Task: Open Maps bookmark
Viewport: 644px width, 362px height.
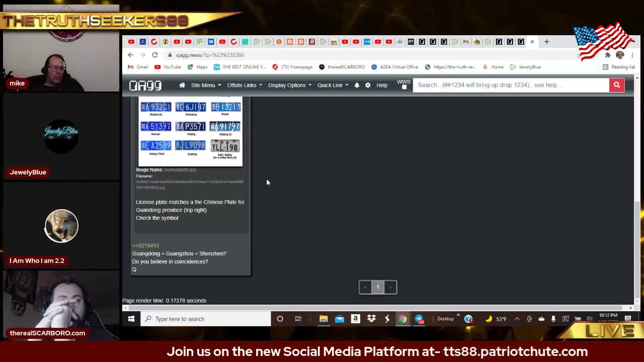Action: click(197, 67)
